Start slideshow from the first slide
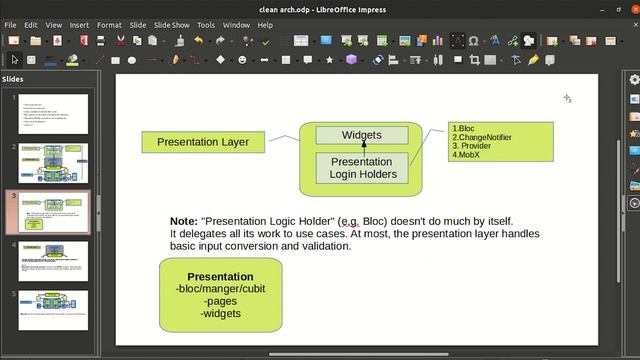Screen dimensions: 640x360 tap(346, 40)
